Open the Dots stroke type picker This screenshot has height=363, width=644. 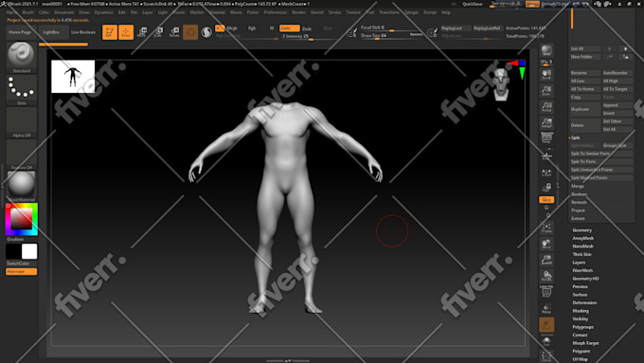22,90
